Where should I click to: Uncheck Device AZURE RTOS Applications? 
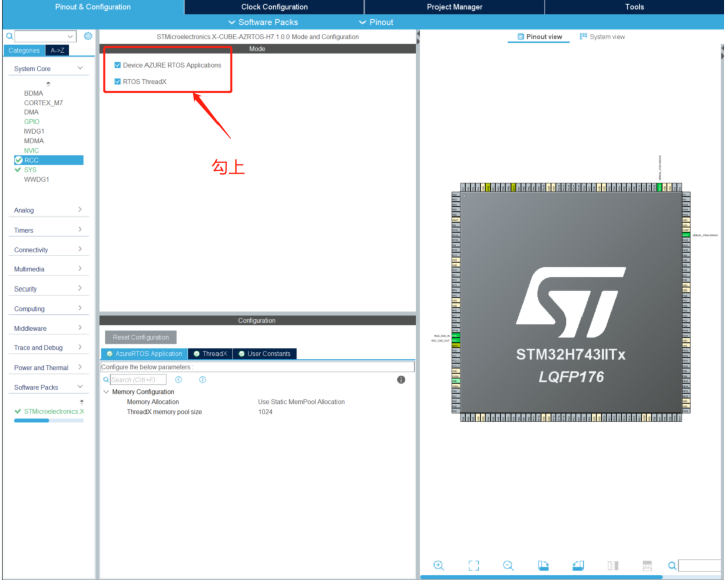[x=117, y=65]
